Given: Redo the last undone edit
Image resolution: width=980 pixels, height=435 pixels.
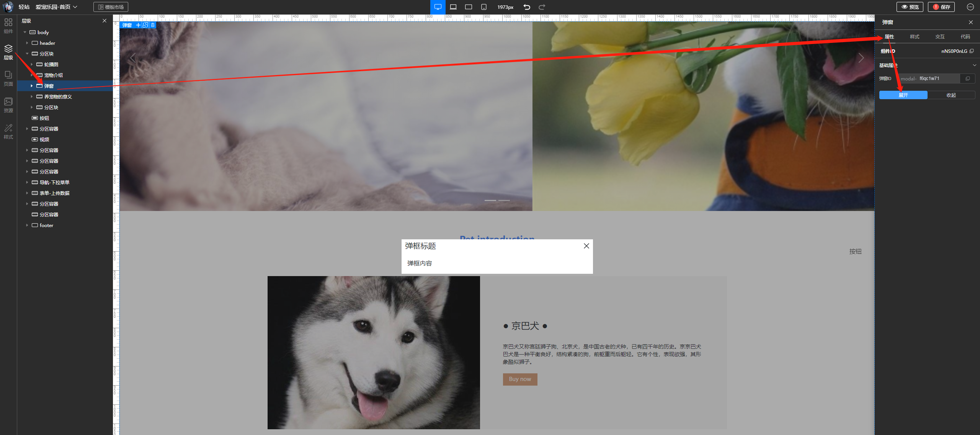Looking at the screenshot, I should [542, 7].
